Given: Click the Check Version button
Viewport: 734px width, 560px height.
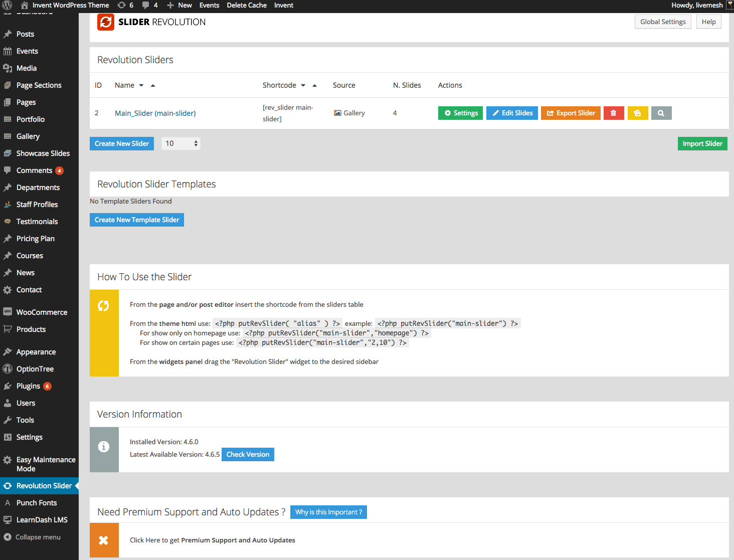Looking at the screenshot, I should pyautogui.click(x=247, y=454).
